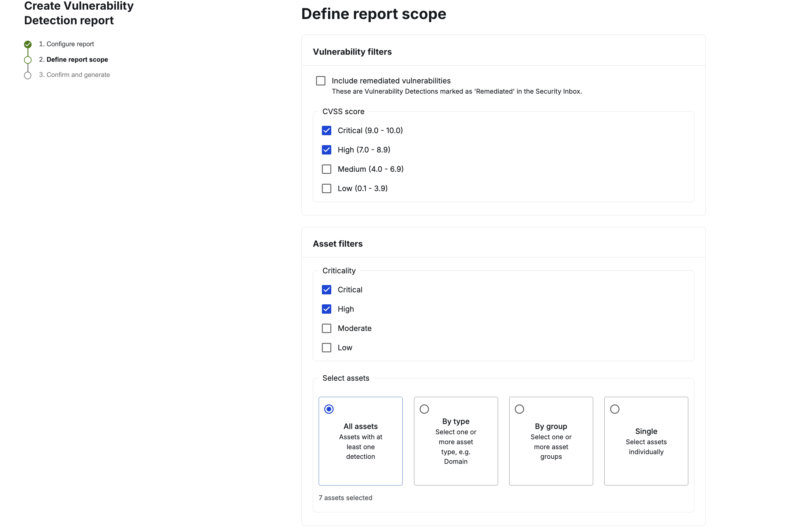
Task: Click the step 3 progress circle
Action: (28, 75)
